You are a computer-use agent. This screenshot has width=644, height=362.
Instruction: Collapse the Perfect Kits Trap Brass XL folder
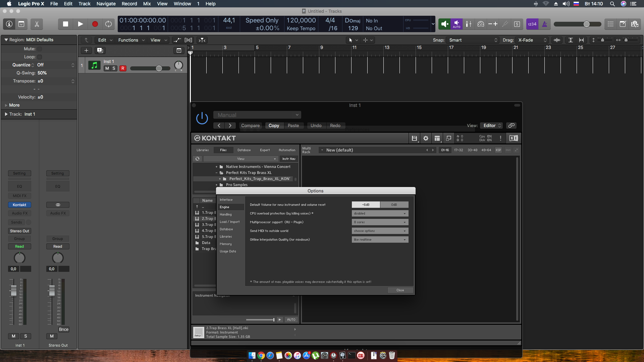(x=216, y=173)
